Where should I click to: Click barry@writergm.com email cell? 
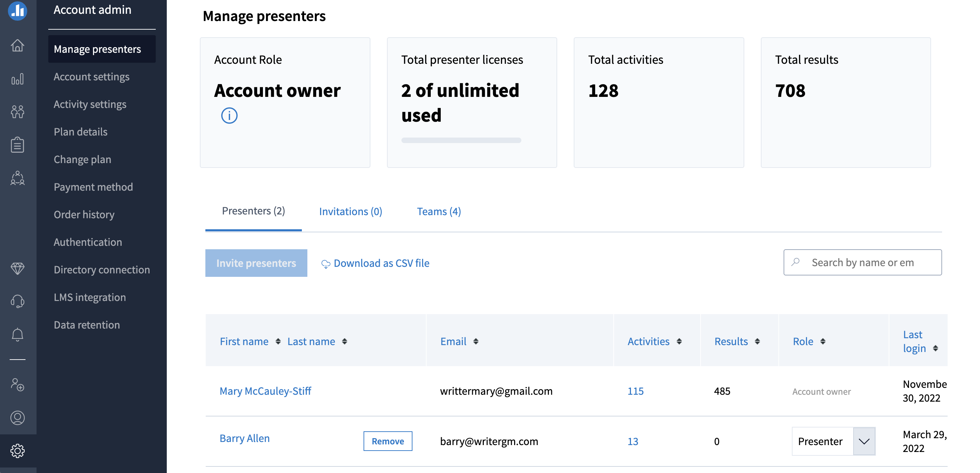(489, 441)
